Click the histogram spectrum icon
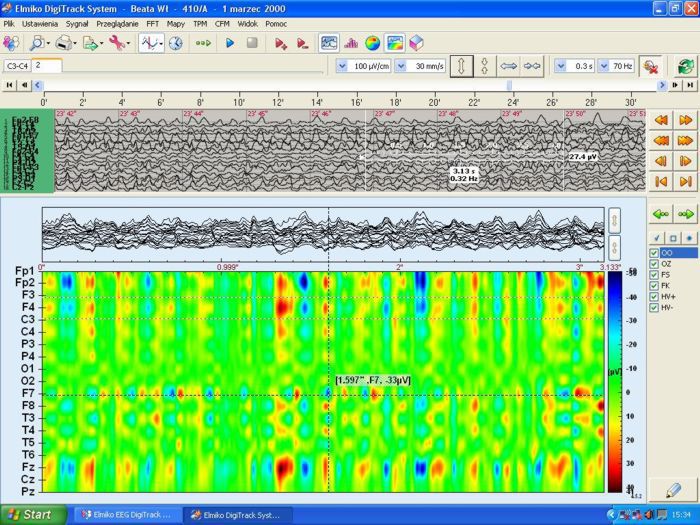Screen dimensions: 700x525 pyautogui.click(x=351, y=43)
